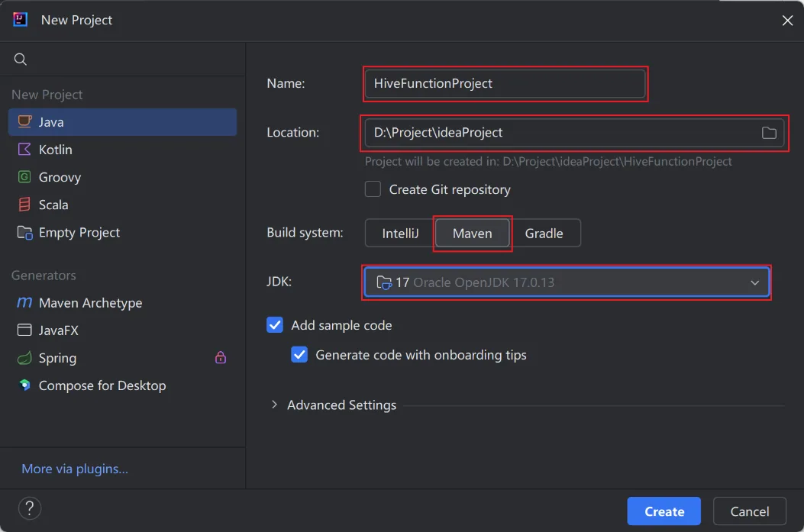
Task: Click the Name field containing HiveFunctionProject
Action: pos(505,83)
